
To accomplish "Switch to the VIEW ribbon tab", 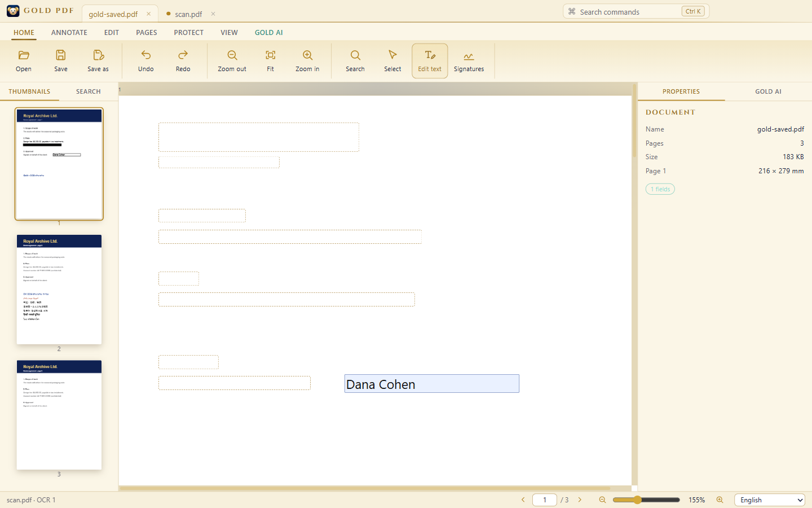I will click(x=229, y=32).
